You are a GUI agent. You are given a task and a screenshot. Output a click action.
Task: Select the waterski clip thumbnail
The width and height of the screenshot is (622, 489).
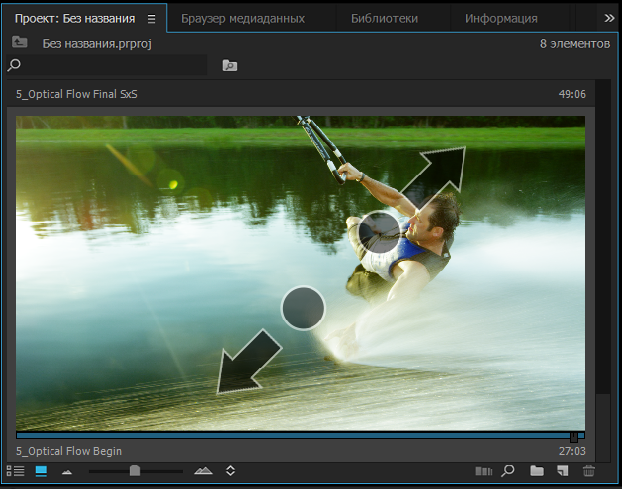point(300,273)
